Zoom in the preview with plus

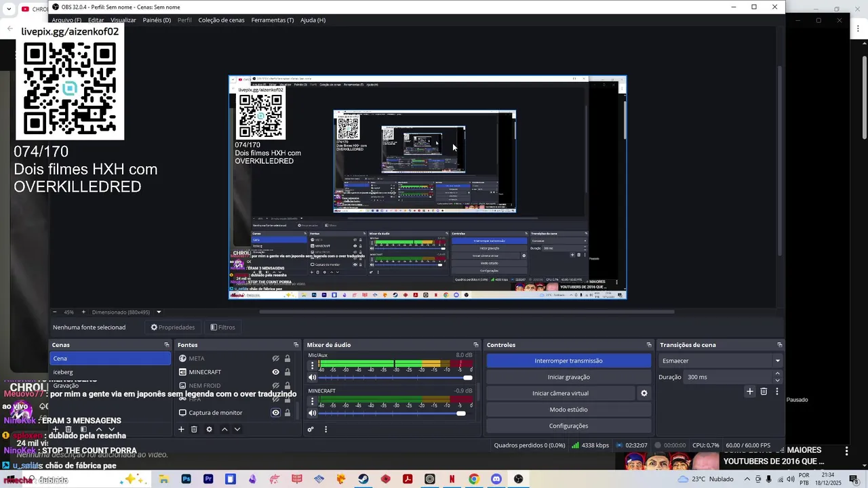[83, 312]
